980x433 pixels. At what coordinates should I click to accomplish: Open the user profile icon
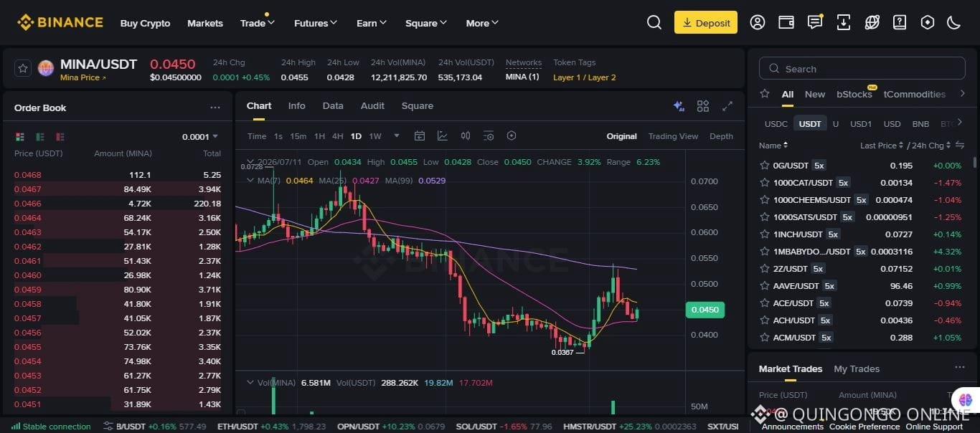pyautogui.click(x=758, y=22)
